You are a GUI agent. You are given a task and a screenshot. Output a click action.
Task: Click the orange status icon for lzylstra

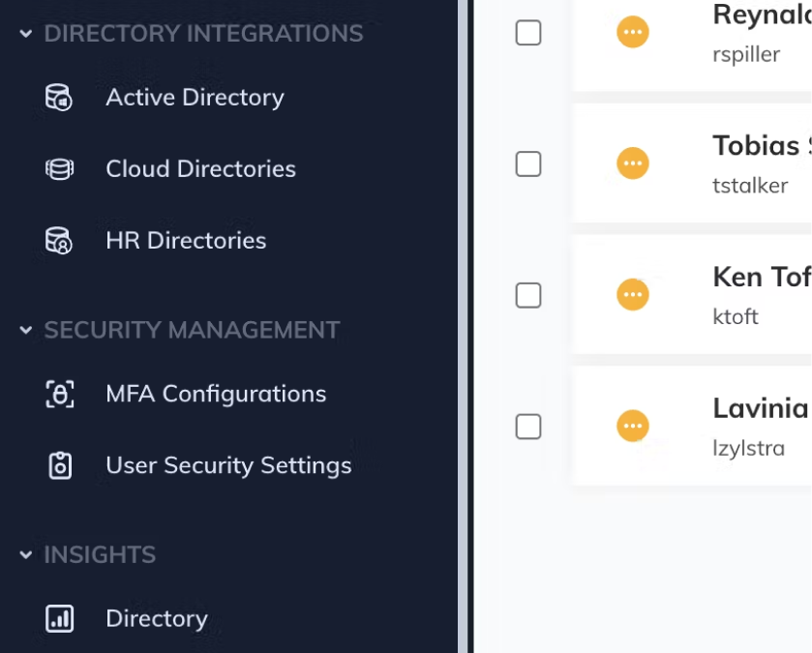coord(632,426)
